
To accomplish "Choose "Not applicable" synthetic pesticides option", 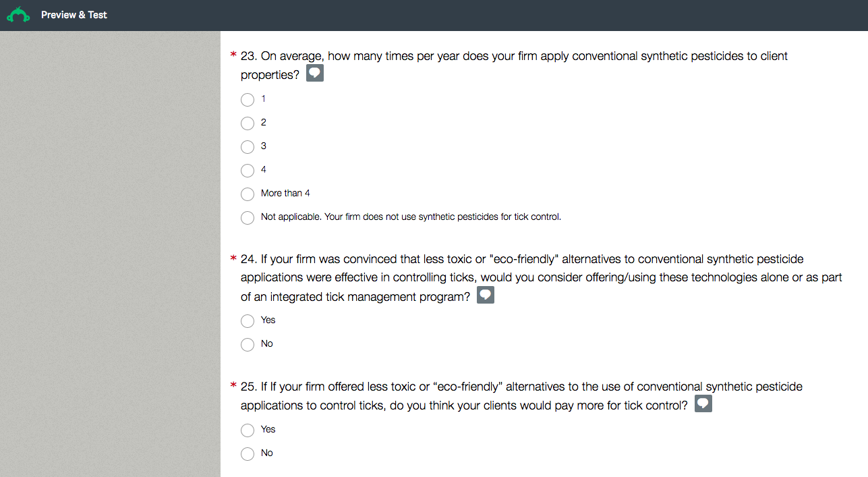I will [248, 218].
